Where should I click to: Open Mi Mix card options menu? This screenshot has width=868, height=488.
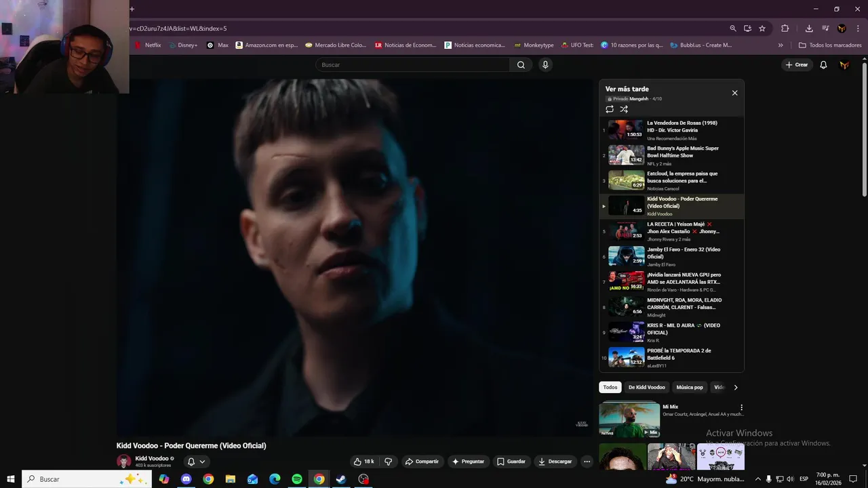tap(741, 408)
